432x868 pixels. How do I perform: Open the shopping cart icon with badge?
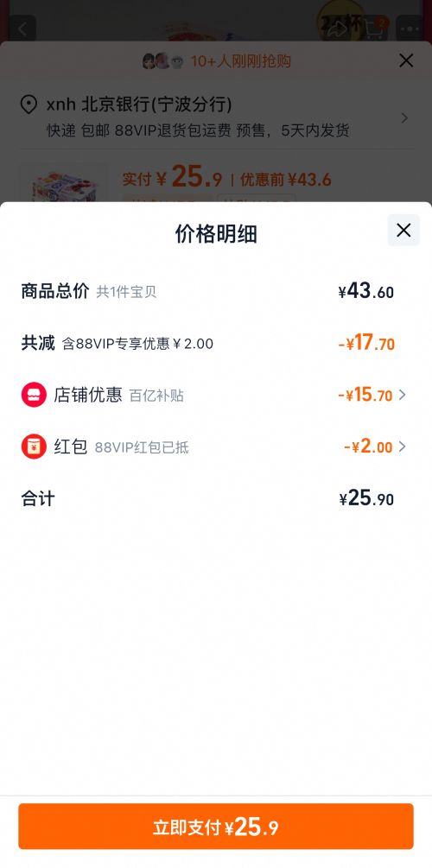click(375, 29)
